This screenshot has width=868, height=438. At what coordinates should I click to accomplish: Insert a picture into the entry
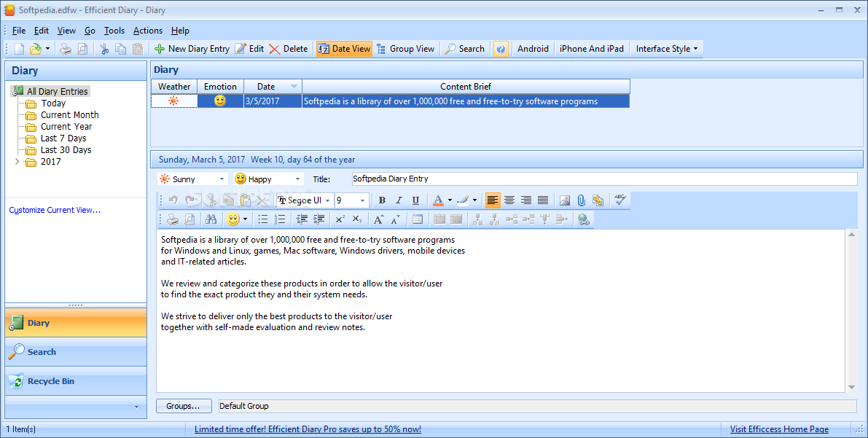[565, 200]
